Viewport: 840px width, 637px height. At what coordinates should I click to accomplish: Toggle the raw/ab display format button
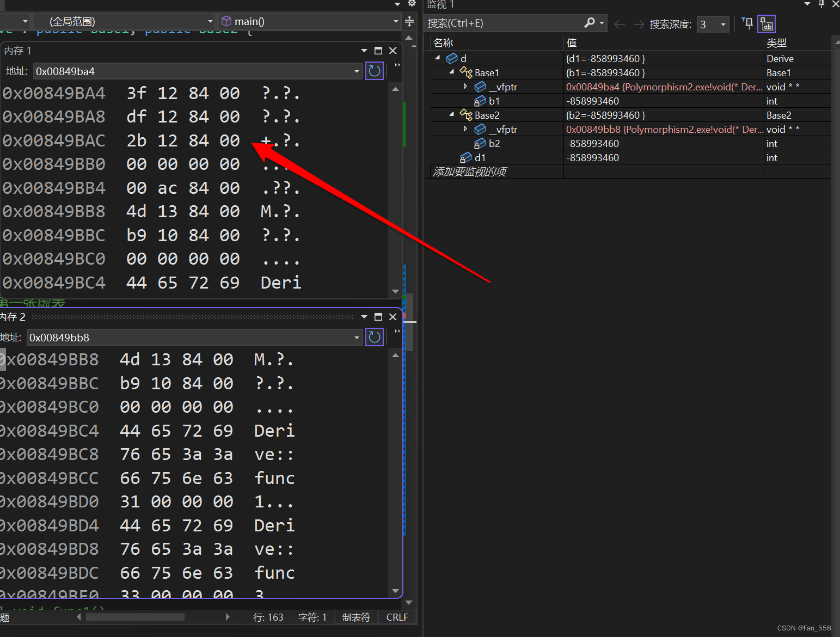pos(767,24)
